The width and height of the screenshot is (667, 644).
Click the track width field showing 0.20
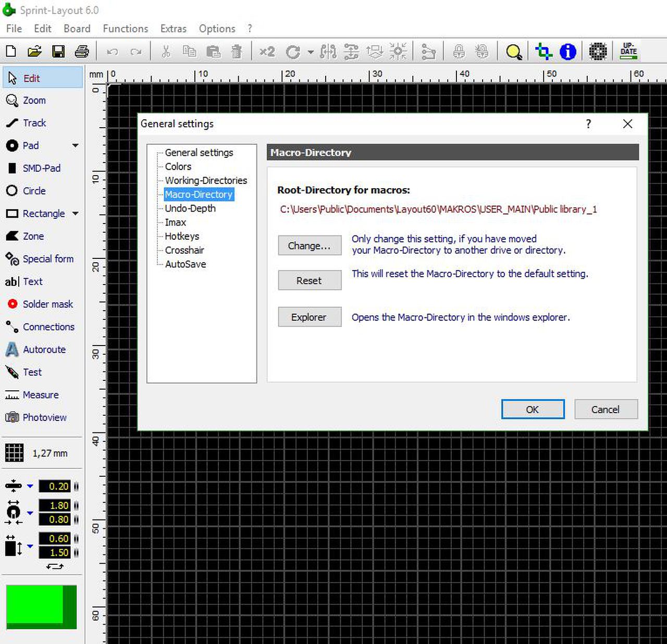[x=55, y=486]
